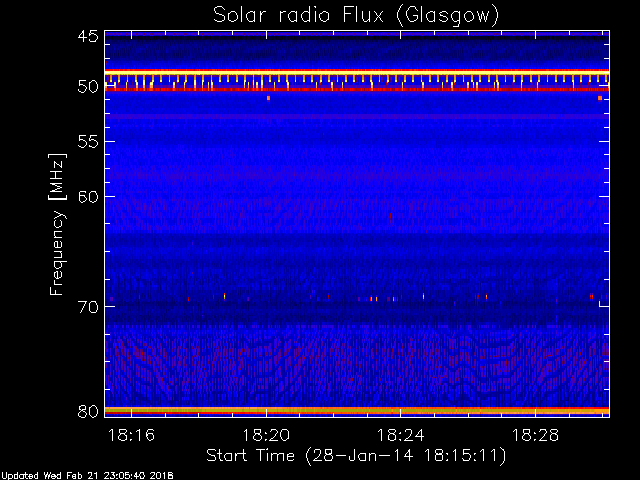Screen dimensions: 640x480
Task: Click the bright white-yellow band above 50 MHz
Action: tap(357, 72)
